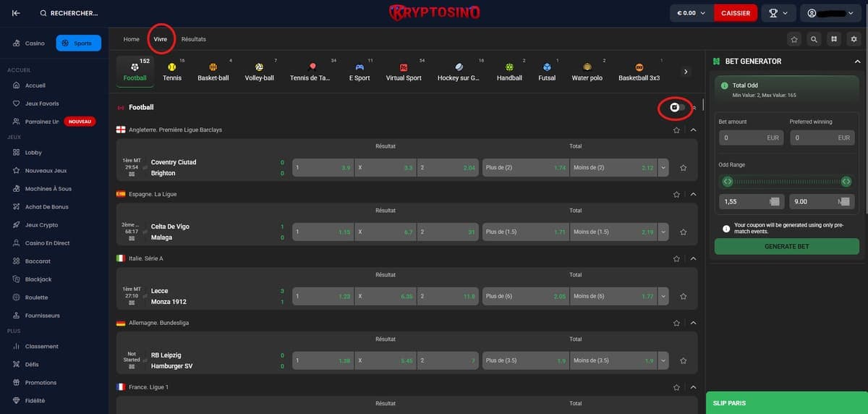Viewport: 868px width, 414px height.
Task: Open Promotions in the sidebar
Action: [41, 383]
